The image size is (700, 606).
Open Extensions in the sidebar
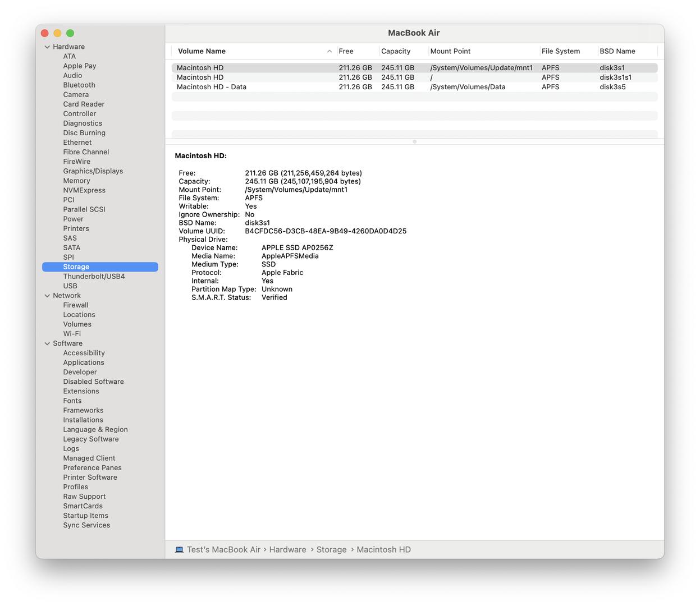81,391
